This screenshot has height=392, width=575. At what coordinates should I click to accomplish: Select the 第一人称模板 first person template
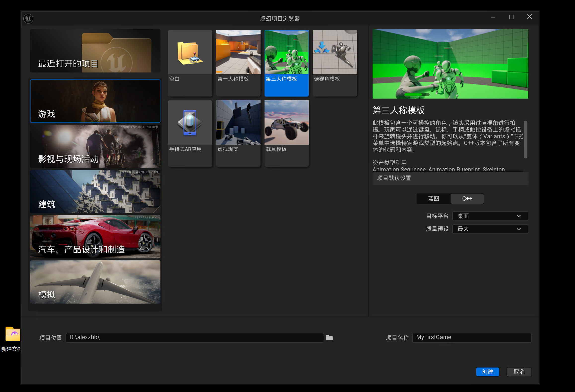coord(238,63)
